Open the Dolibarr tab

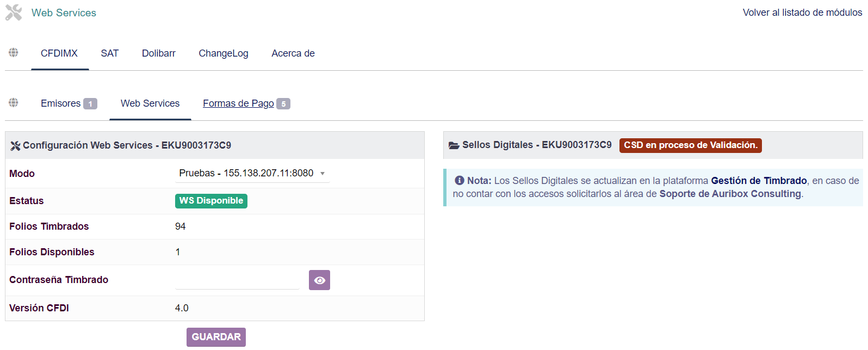158,53
